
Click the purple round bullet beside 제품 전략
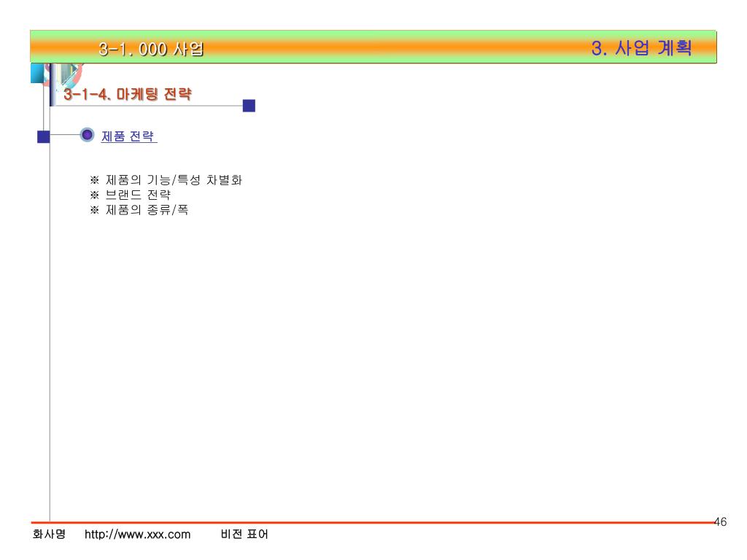(87, 135)
